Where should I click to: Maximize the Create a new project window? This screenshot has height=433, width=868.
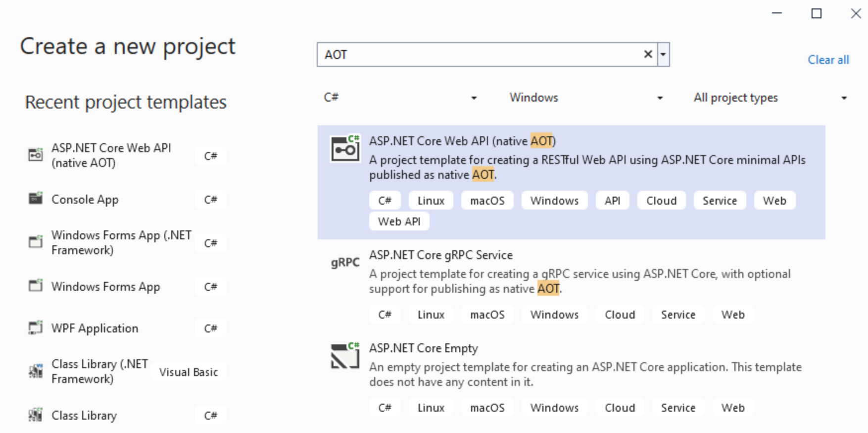(x=817, y=14)
